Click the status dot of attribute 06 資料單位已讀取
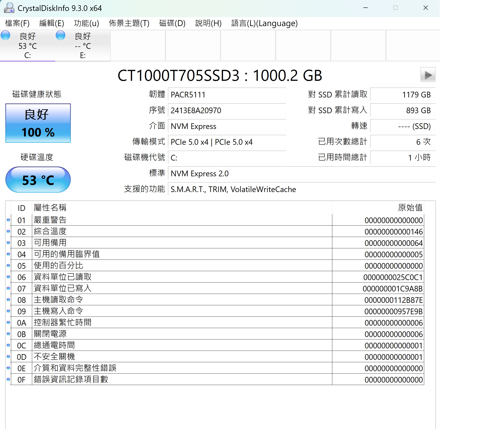This screenshot has width=504, height=429. pyautogui.click(x=8, y=277)
